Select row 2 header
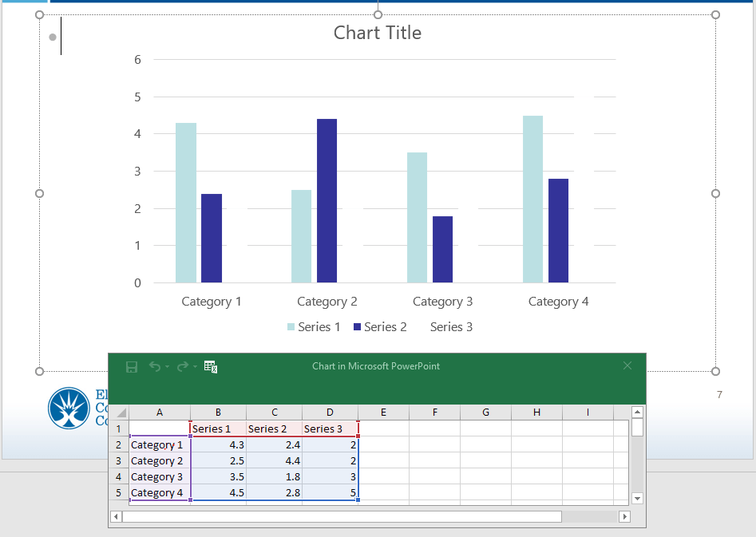The width and height of the screenshot is (756, 537). pyautogui.click(x=119, y=444)
